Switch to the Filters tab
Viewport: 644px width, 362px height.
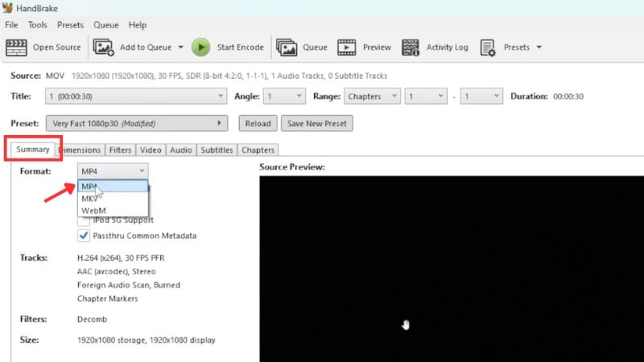[120, 150]
